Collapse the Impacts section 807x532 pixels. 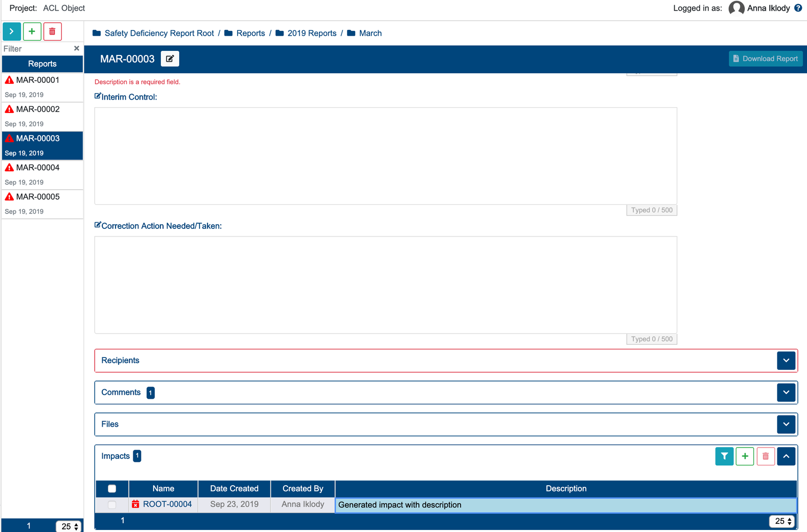[x=786, y=456]
